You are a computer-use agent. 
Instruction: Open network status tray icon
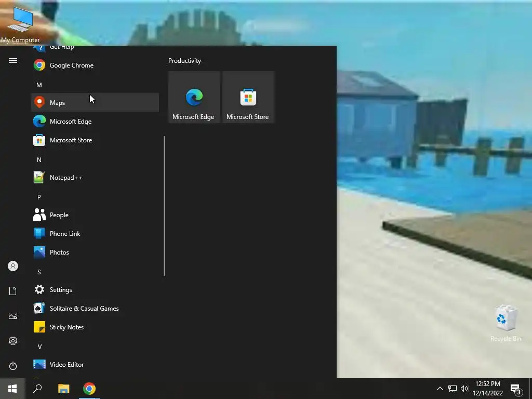point(453,389)
